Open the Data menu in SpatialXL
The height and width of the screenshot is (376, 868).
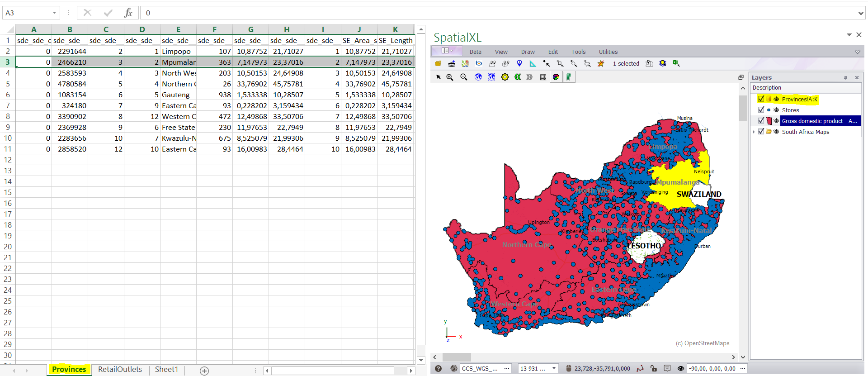(x=475, y=52)
